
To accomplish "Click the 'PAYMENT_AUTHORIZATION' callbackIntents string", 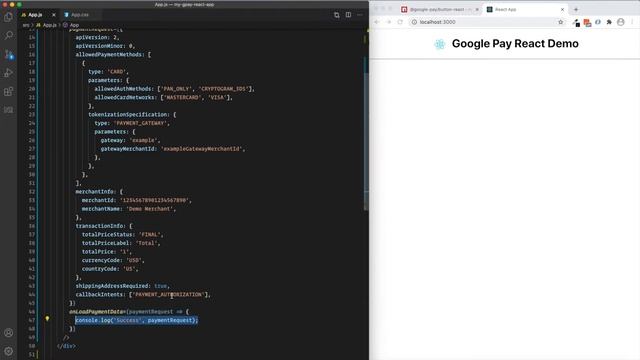I will [169, 295].
